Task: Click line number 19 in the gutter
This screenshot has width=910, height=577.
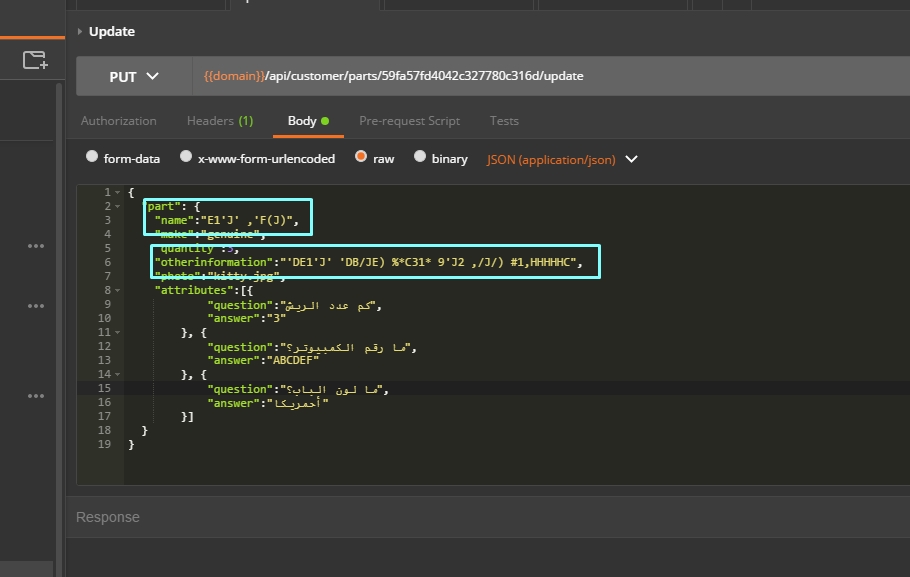Action: pyautogui.click(x=104, y=445)
